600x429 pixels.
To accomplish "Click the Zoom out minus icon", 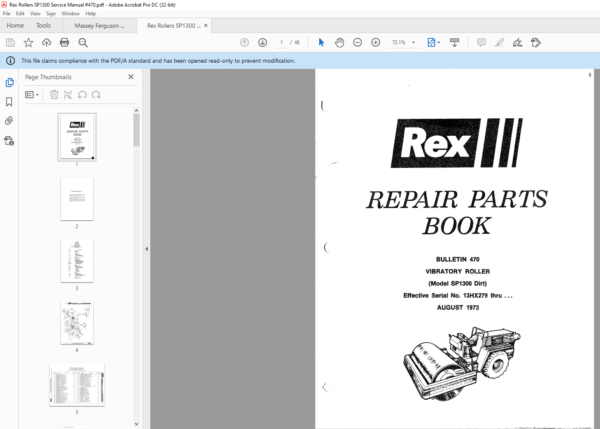I will click(x=358, y=43).
